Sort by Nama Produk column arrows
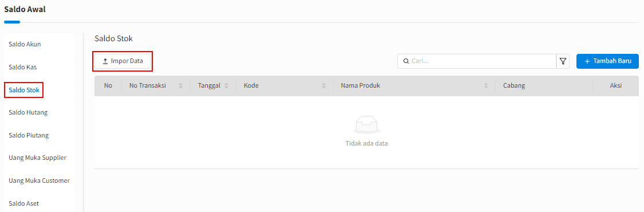644x212 pixels. click(x=486, y=86)
